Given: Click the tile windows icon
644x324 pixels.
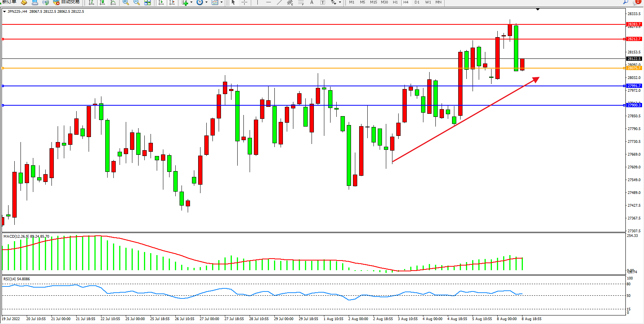Looking at the screenshot, I should click(x=147, y=2).
